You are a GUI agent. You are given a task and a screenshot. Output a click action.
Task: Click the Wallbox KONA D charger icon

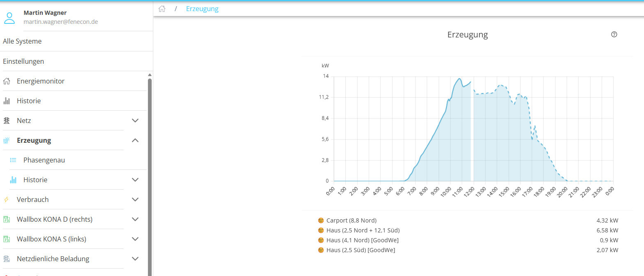[x=7, y=219]
